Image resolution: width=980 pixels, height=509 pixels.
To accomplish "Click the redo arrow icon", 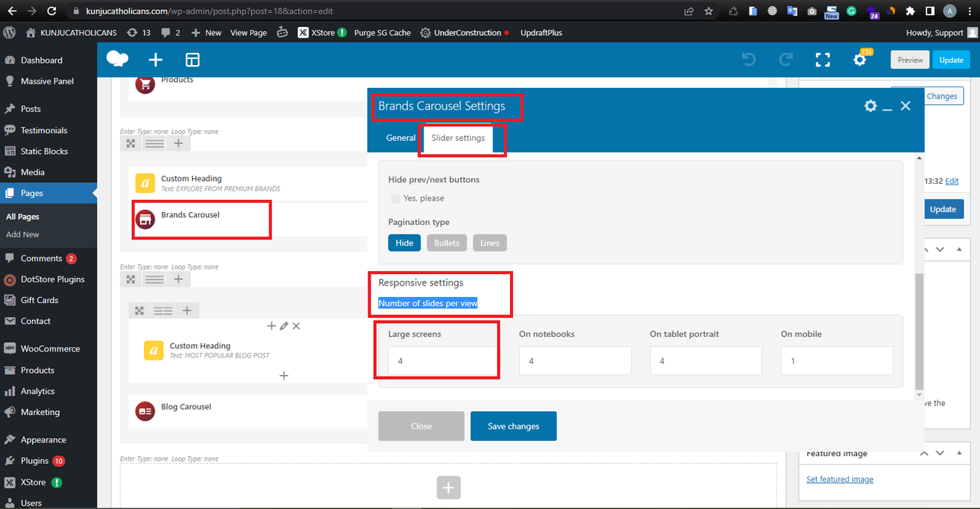I will pyautogui.click(x=786, y=60).
